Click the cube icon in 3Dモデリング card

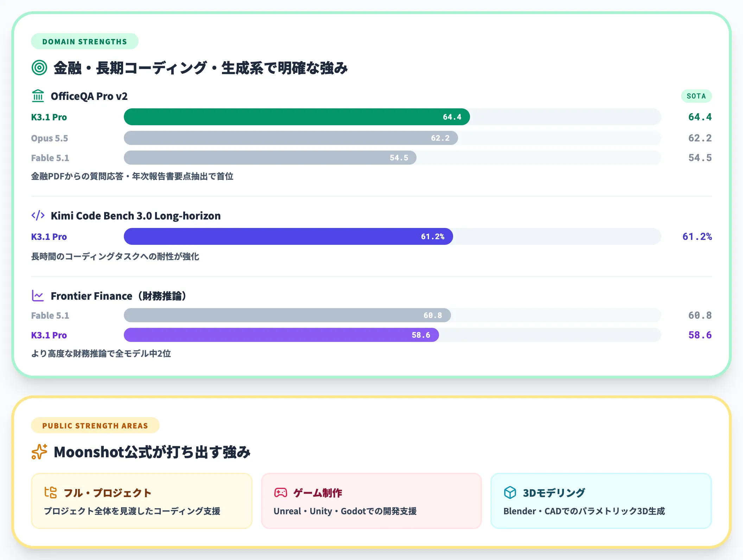tap(510, 492)
